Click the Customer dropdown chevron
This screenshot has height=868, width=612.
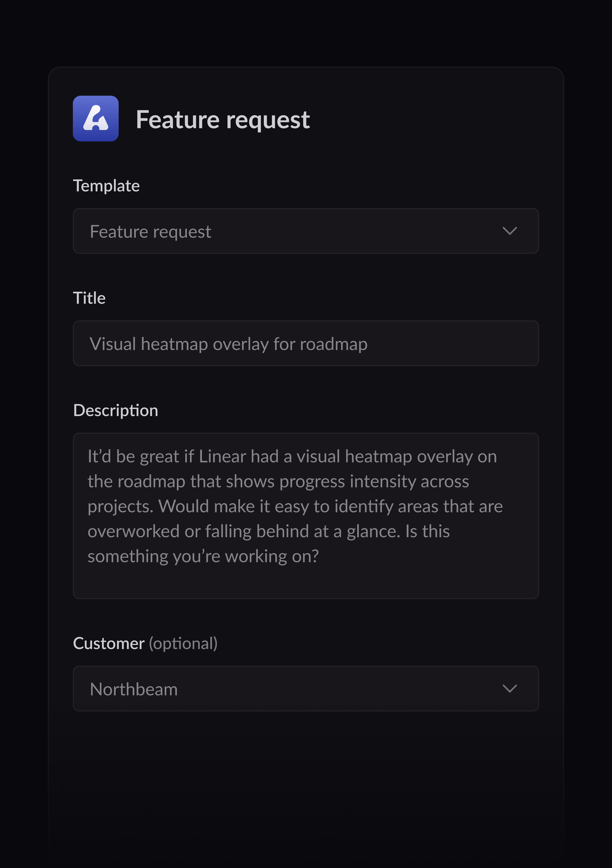coord(510,688)
